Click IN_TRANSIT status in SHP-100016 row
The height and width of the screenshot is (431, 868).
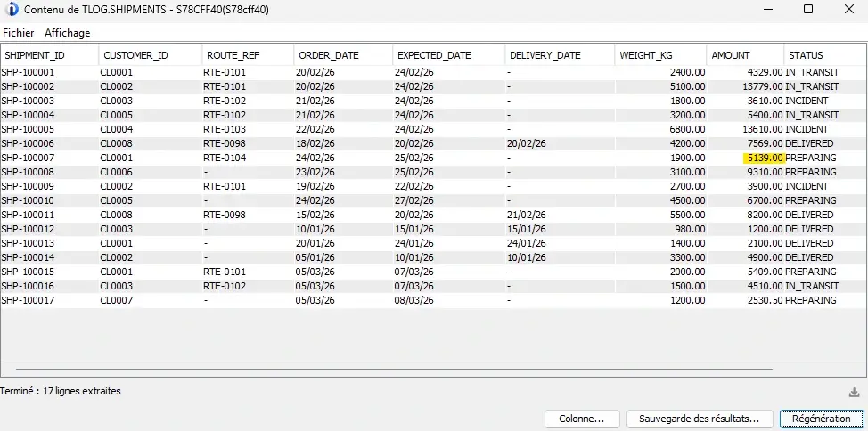(x=812, y=286)
